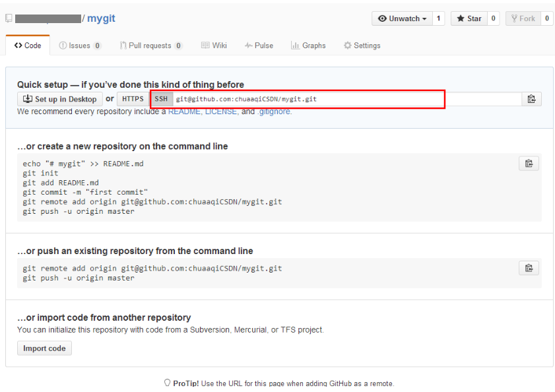The height and width of the screenshot is (392, 555).
Task: Click the 'echo "# mygit" >> README.md' line
Action: click(83, 164)
